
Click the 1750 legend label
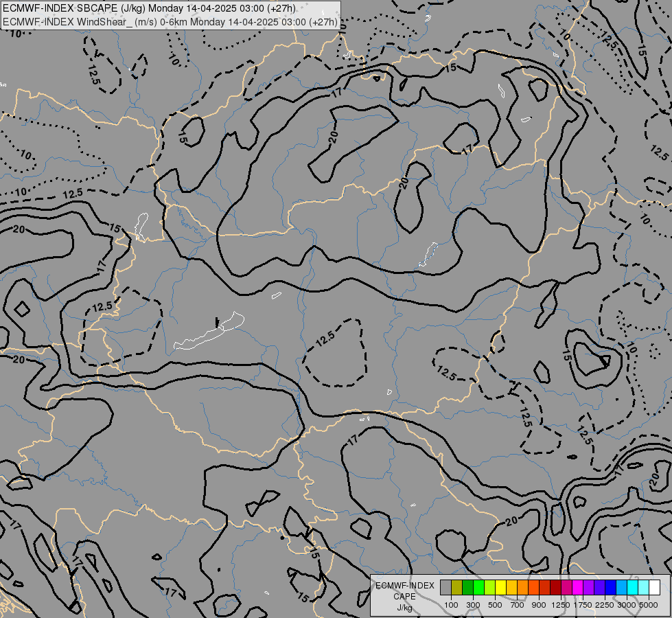pos(583,605)
